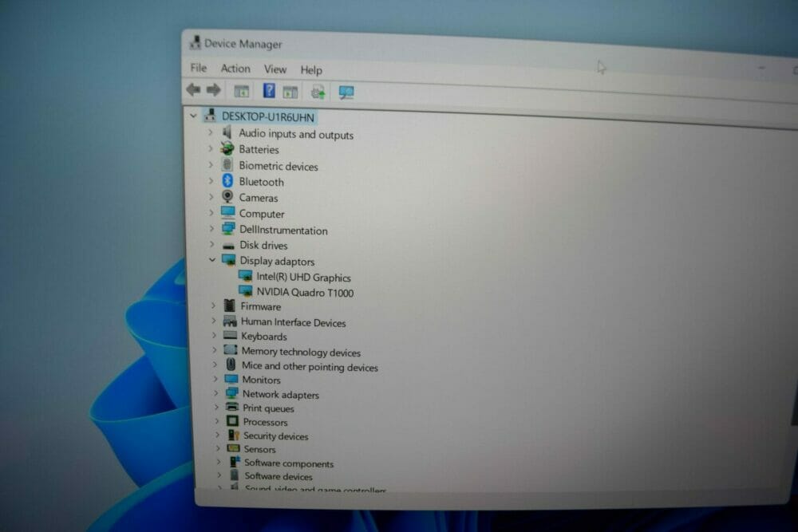Click the Disk drives icon

pos(229,246)
